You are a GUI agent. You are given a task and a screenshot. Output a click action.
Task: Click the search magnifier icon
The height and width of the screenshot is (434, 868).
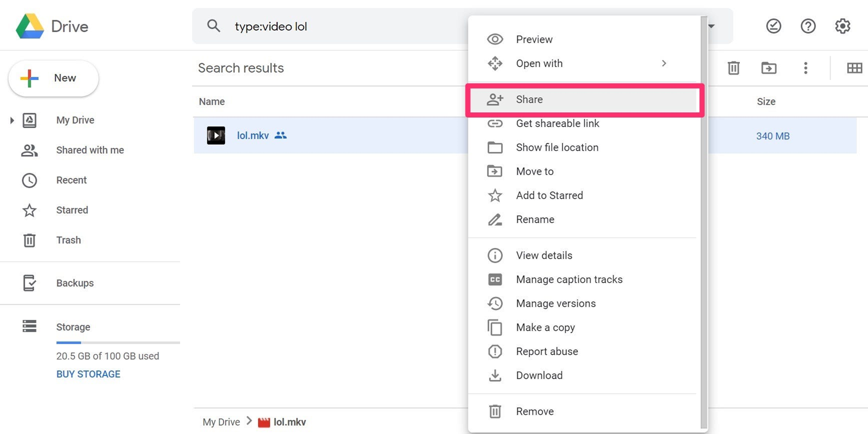tap(214, 26)
